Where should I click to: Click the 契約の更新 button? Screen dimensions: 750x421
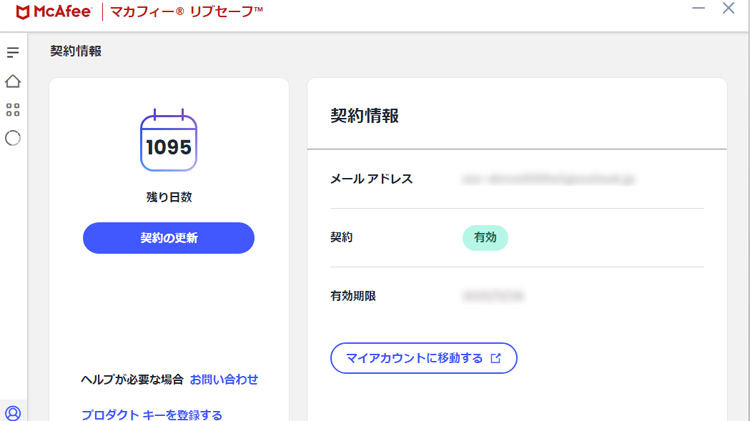coord(168,238)
